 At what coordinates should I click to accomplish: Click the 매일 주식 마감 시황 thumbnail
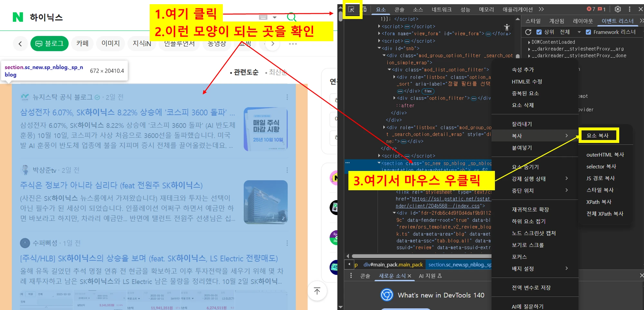(266, 129)
